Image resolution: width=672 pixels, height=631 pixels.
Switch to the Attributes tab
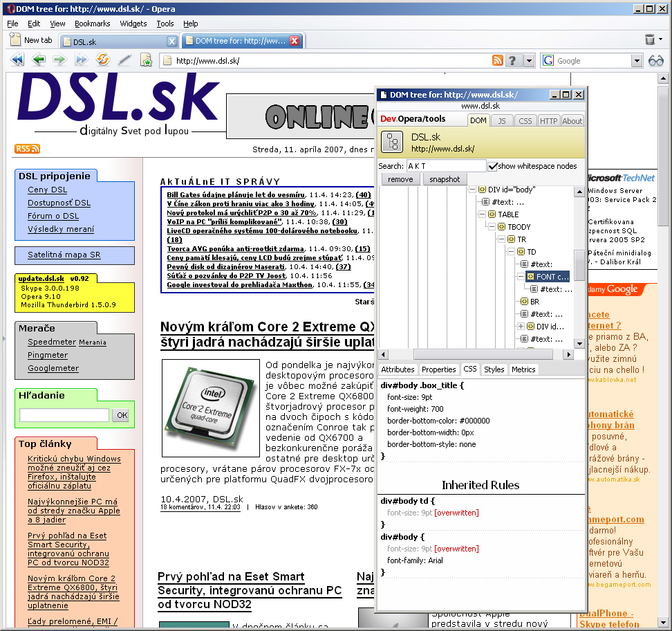tap(398, 369)
